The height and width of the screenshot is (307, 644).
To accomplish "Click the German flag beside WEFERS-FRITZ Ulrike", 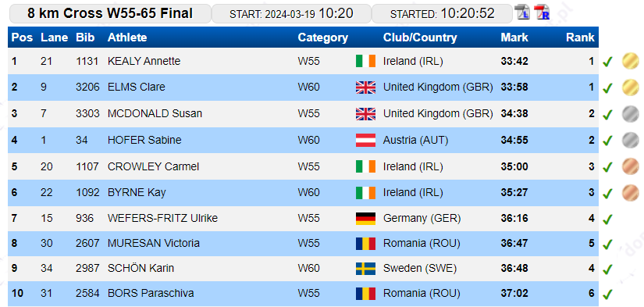I will click(x=365, y=218).
